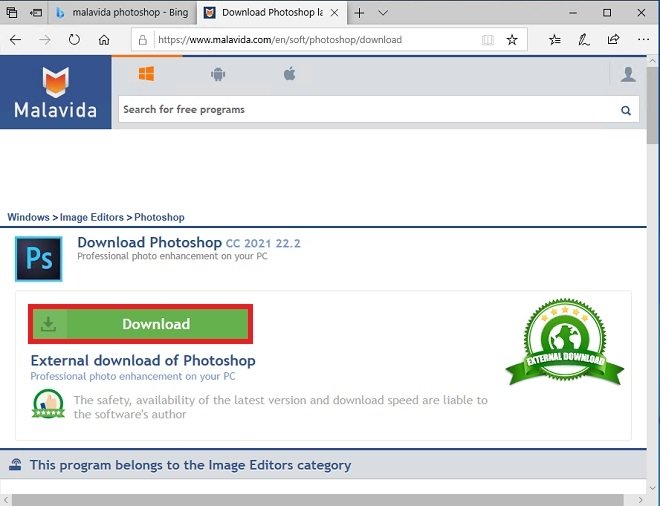Image resolution: width=660 pixels, height=506 pixels.
Task: Select the Windows platform icon
Action: [146, 74]
